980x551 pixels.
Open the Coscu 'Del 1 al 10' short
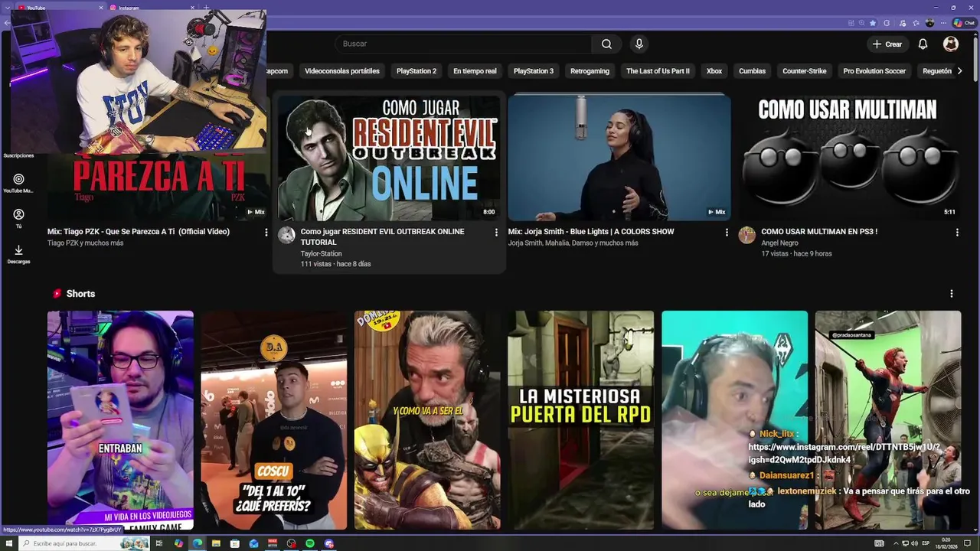[x=274, y=420]
